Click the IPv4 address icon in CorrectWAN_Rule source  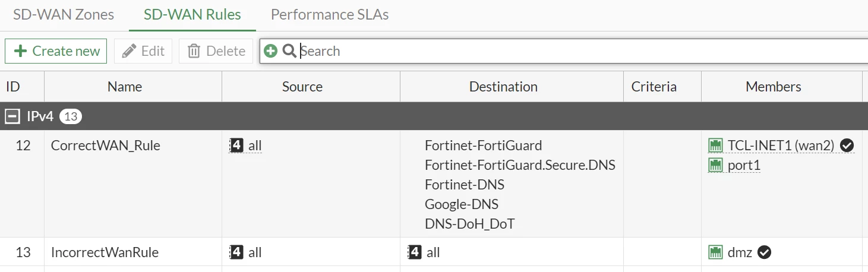(236, 146)
